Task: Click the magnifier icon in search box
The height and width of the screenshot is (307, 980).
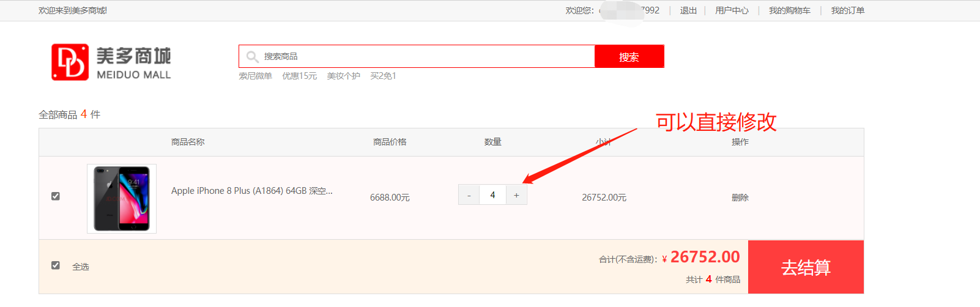Action: click(252, 57)
